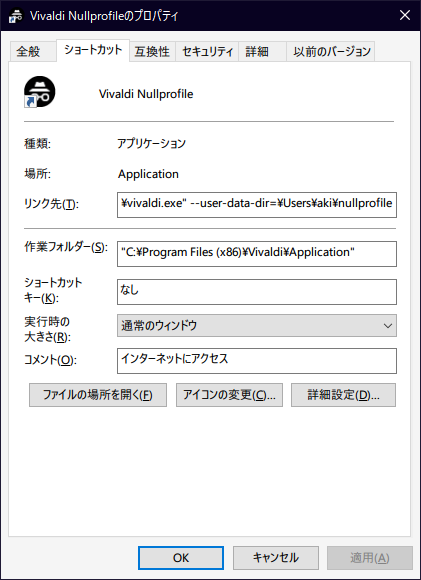Select the ショートカット tab
The height and width of the screenshot is (580, 421).
[93, 50]
